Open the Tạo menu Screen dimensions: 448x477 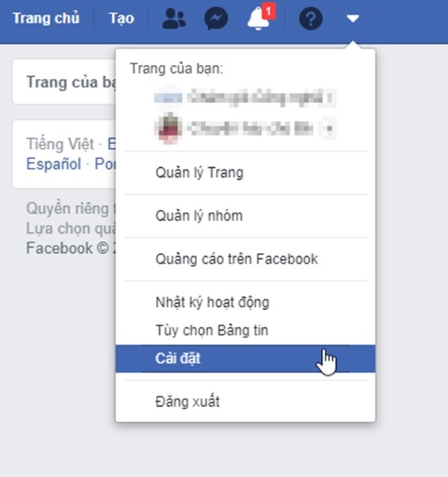[x=122, y=18]
